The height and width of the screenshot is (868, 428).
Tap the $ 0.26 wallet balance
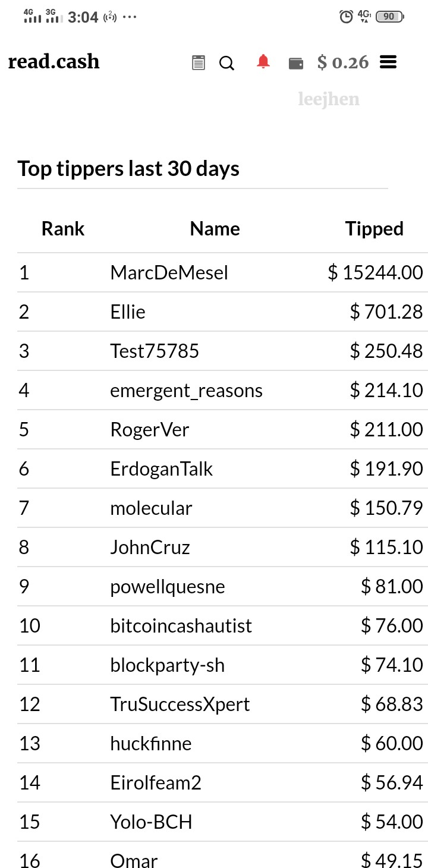click(343, 62)
